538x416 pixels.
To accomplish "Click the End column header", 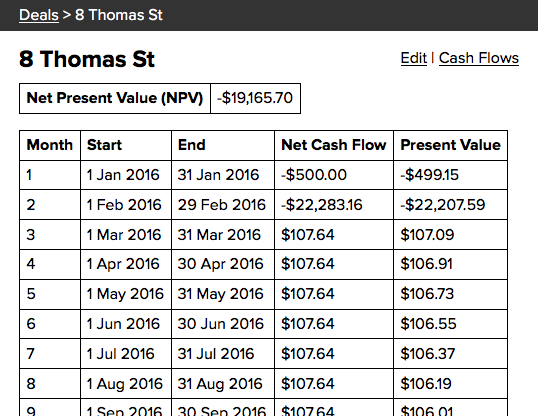I will pyautogui.click(x=223, y=145).
